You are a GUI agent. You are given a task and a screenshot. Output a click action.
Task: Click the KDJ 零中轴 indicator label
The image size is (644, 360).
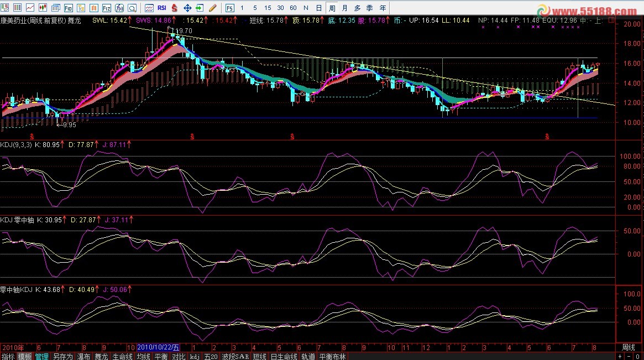click(x=17, y=220)
